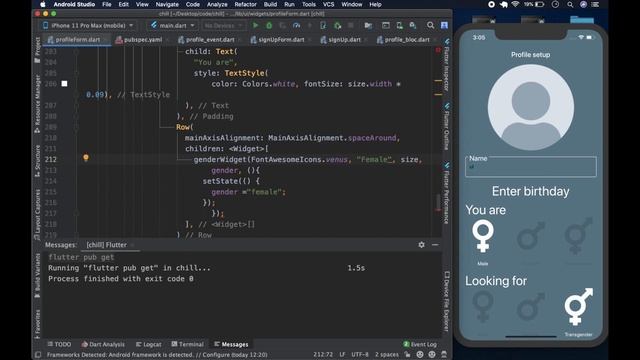Open the TODO tool window
This screenshot has width=640, height=360.
point(59,344)
